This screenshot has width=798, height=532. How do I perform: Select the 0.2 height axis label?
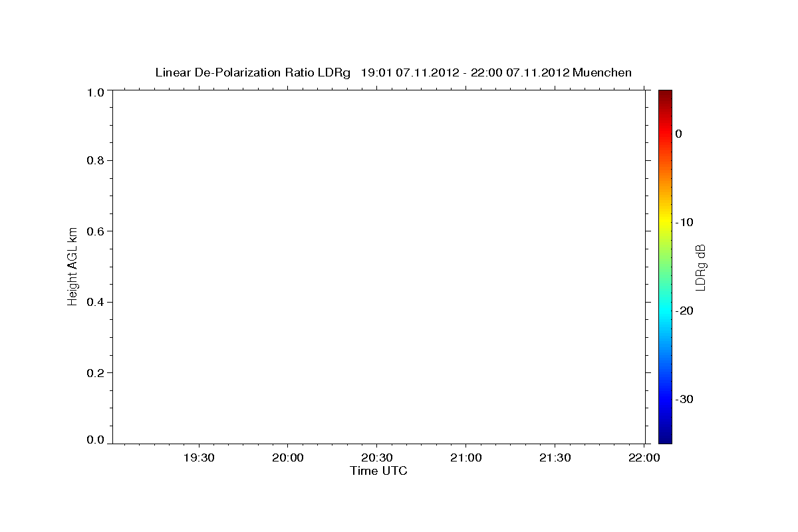96,373
